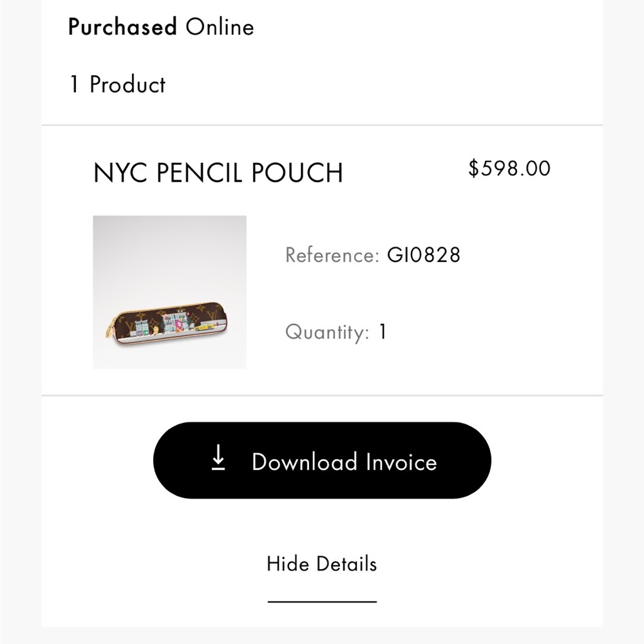This screenshot has height=644, width=644.
Task: Click the grey backdrop above the pouch
Action: tap(169, 251)
